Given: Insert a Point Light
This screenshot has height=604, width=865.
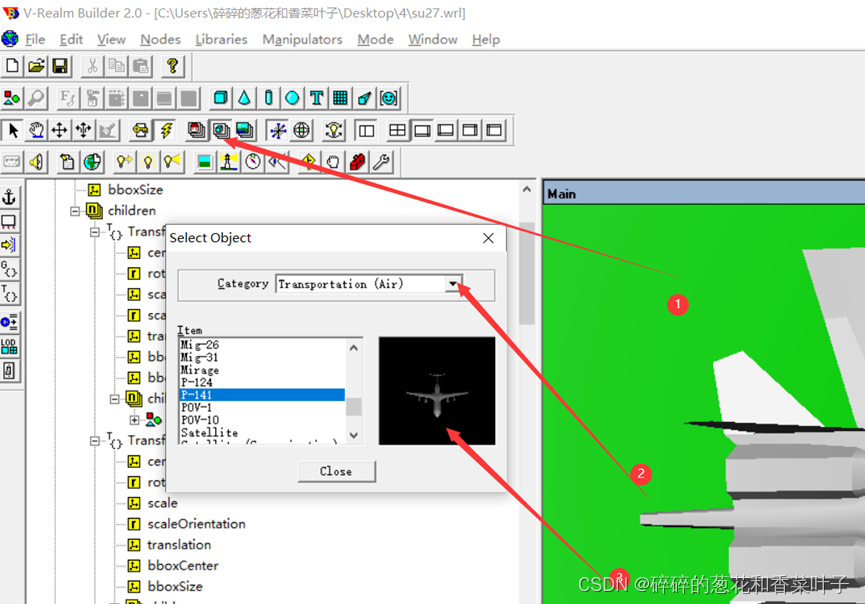Looking at the screenshot, I should [147, 162].
